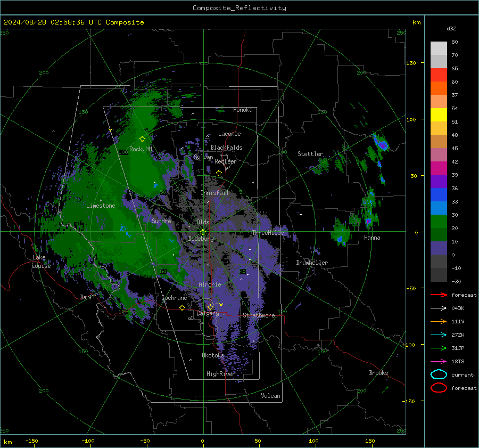The image size is (479, 448).
Task: Select the purple 39–36 dBZ swatch
Action: point(439,182)
